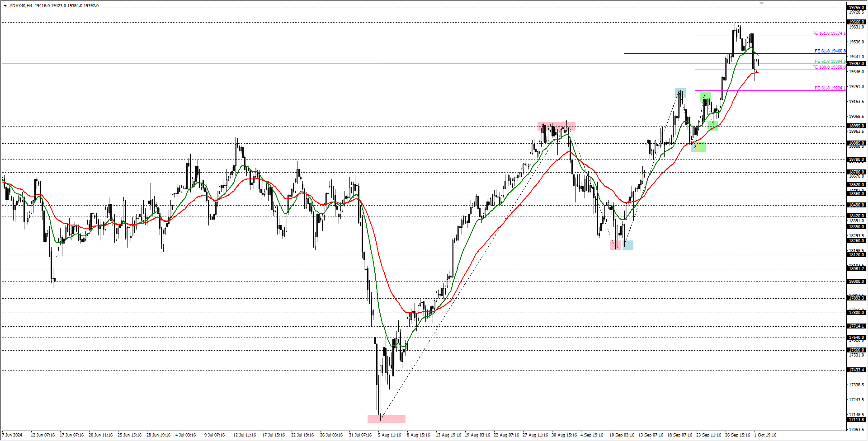Image resolution: width=868 pixels, height=441 pixels.
Task: Click the 18885.0 level price tag
Action: 856,143
